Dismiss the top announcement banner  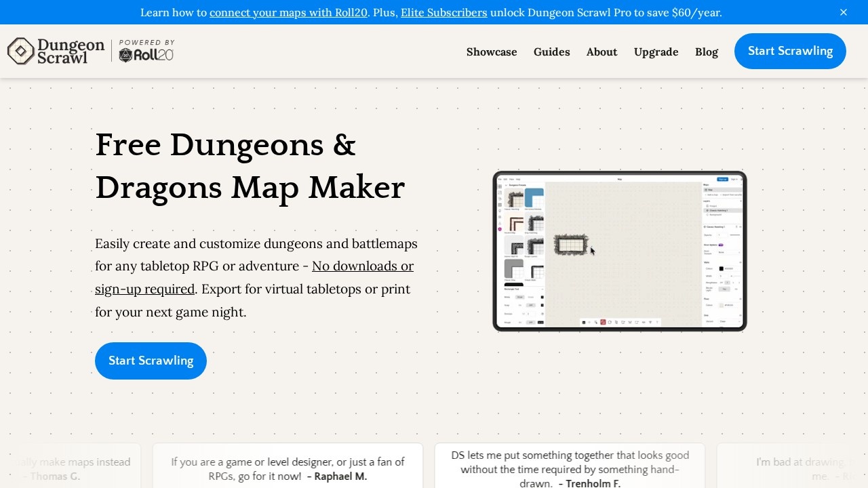pyautogui.click(x=844, y=12)
